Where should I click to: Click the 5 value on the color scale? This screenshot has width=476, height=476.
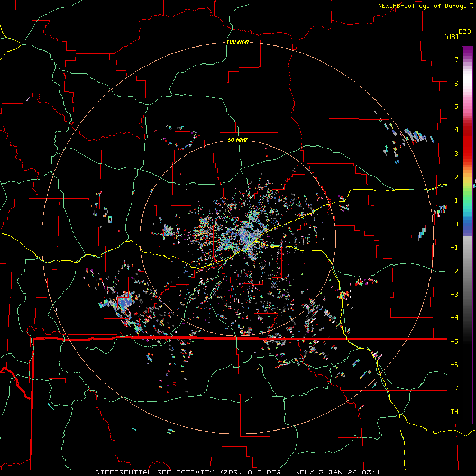pyautogui.click(x=456, y=106)
